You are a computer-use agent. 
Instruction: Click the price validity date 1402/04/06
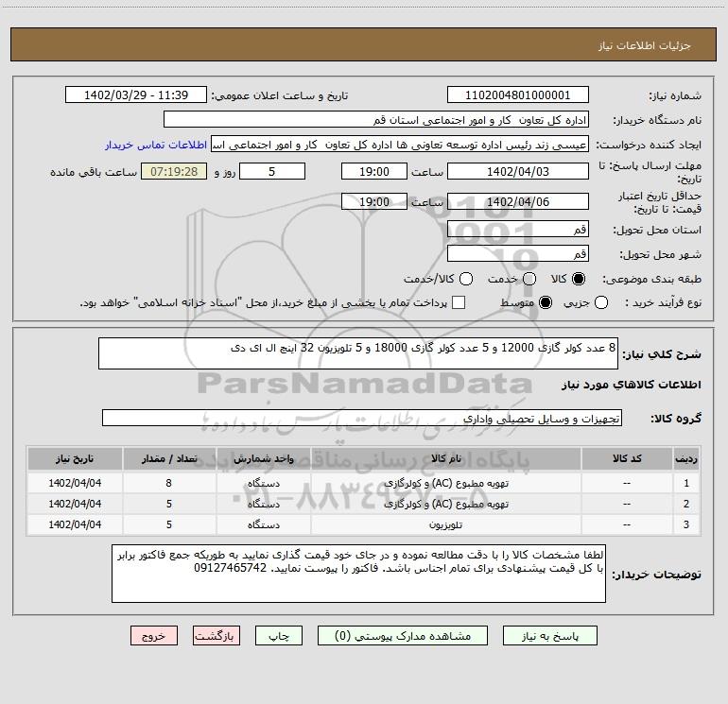(518, 201)
